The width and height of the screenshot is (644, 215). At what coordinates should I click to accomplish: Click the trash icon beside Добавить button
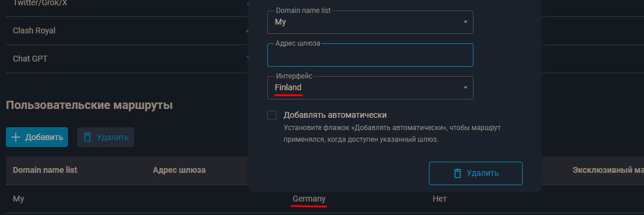point(87,137)
